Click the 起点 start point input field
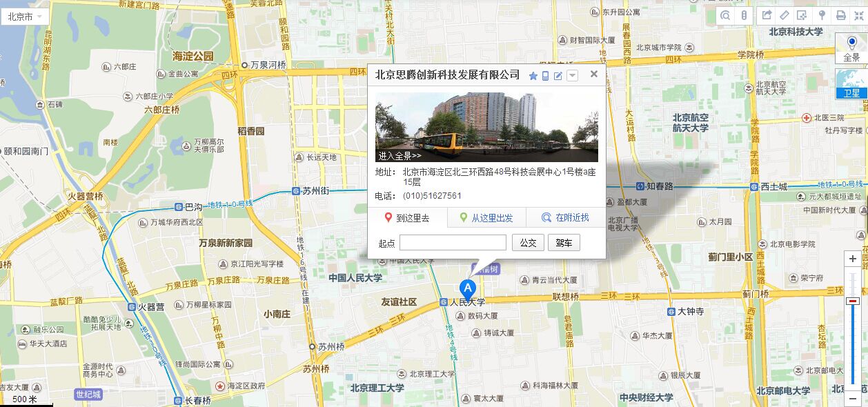 [x=453, y=243]
